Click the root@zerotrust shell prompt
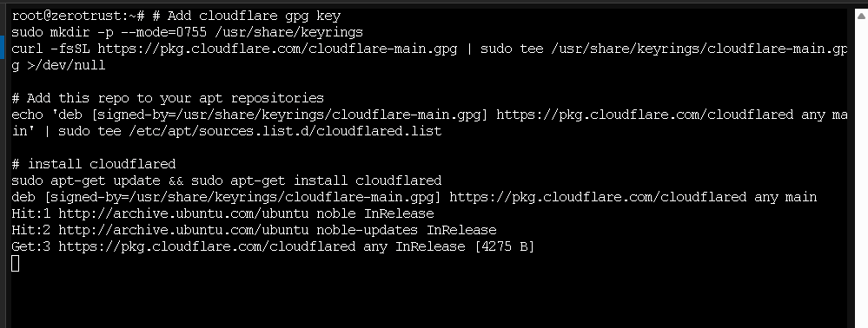Screen dimensions: 868x328 click(77, 16)
